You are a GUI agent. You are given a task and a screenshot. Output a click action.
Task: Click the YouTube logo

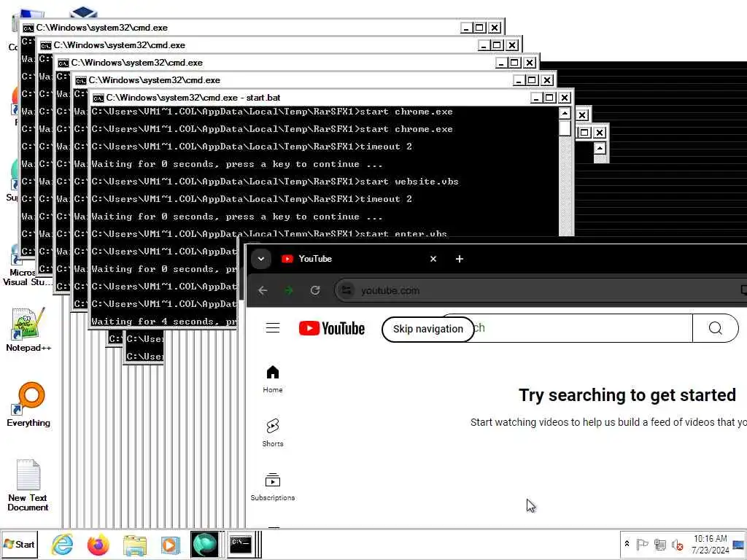click(332, 328)
